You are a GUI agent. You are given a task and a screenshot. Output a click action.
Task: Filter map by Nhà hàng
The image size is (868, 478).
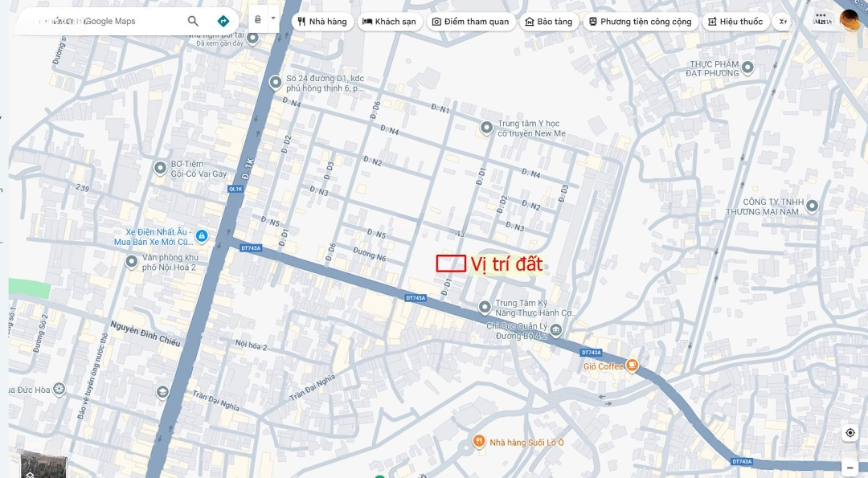point(322,22)
